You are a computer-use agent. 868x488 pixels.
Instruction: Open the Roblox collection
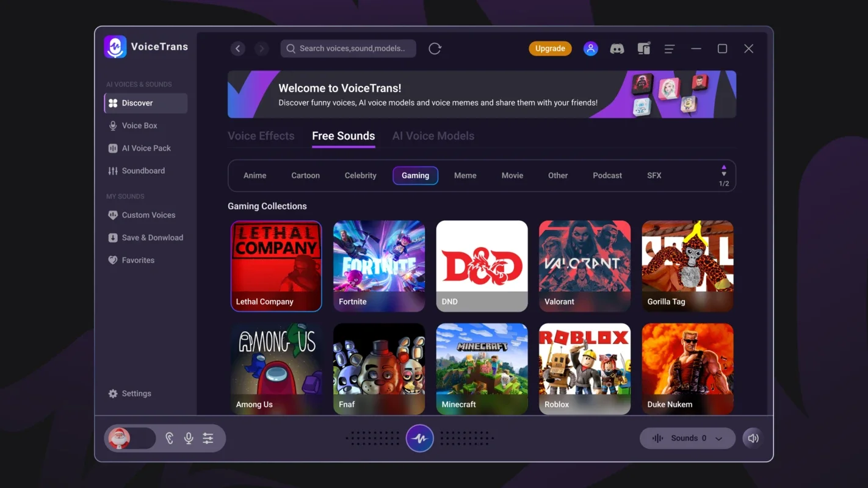pos(585,369)
